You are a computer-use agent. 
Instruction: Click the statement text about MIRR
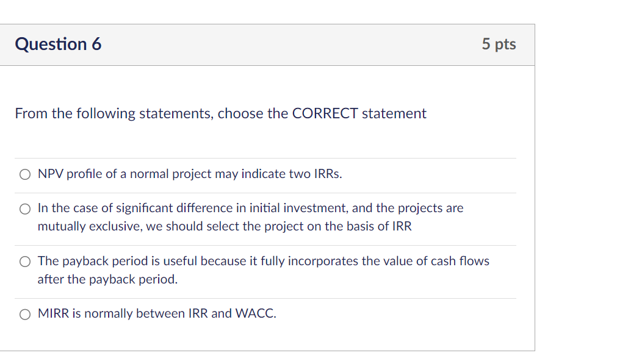(x=156, y=313)
